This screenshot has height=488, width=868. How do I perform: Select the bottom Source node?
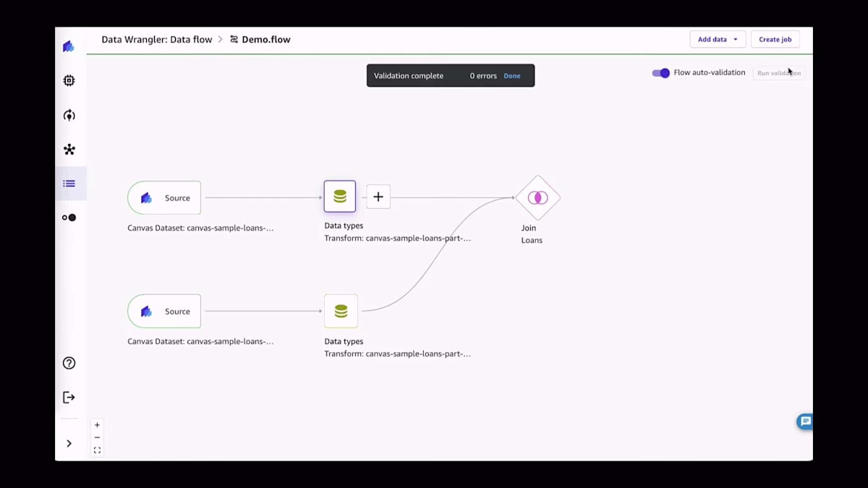(164, 311)
